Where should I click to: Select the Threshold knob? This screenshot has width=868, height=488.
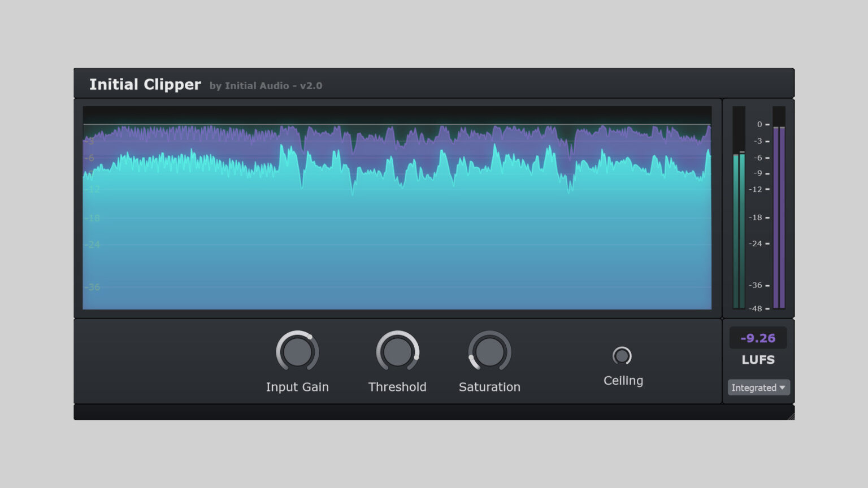(x=397, y=352)
